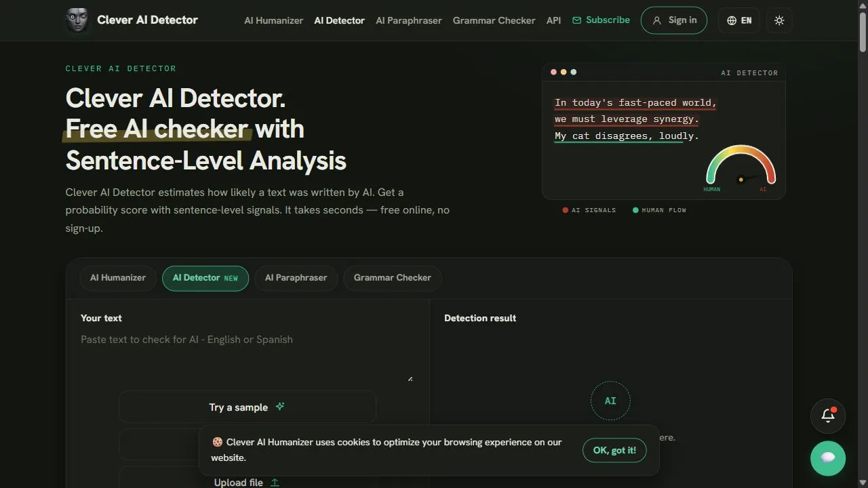
Task: Open the green chat bubble widget
Action: (x=828, y=458)
